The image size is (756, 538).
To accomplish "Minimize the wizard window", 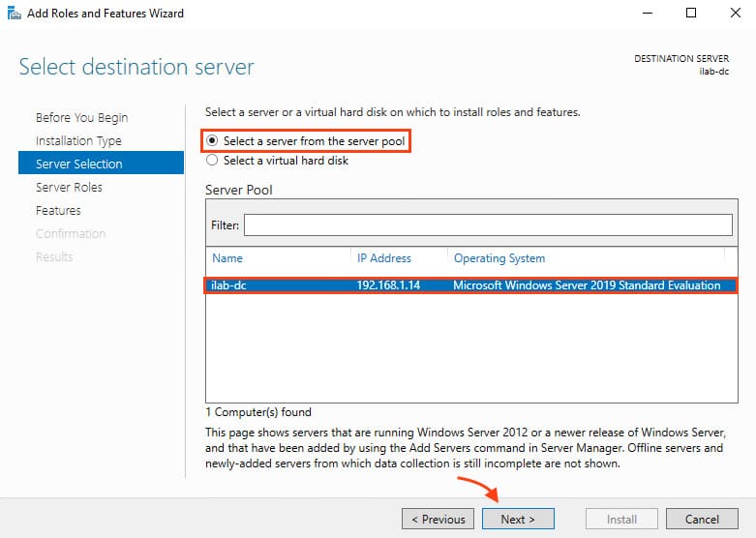I will (648, 14).
